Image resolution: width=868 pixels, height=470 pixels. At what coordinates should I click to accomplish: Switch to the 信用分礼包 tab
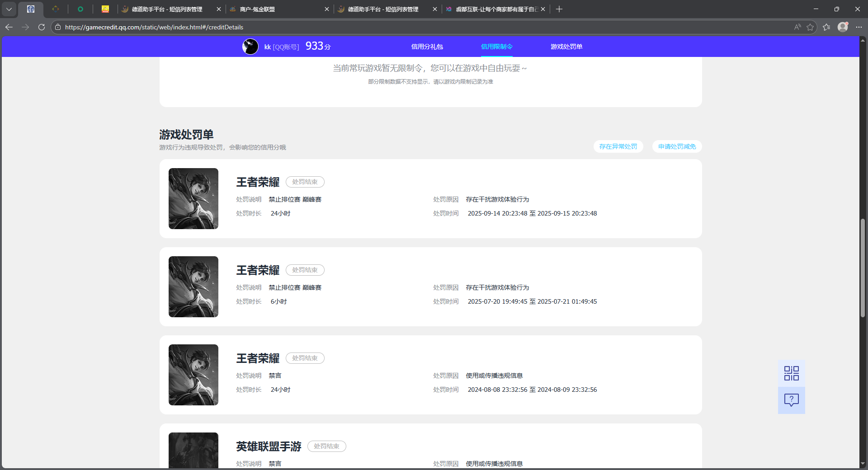[427, 47]
